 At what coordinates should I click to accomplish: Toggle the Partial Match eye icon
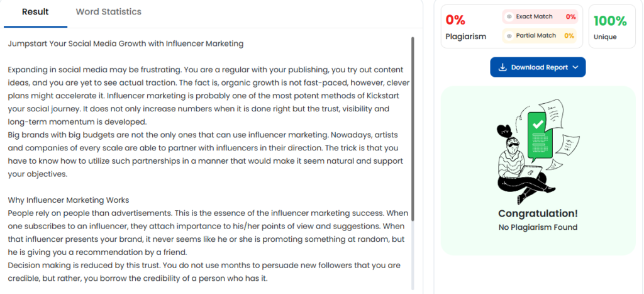[509, 36]
